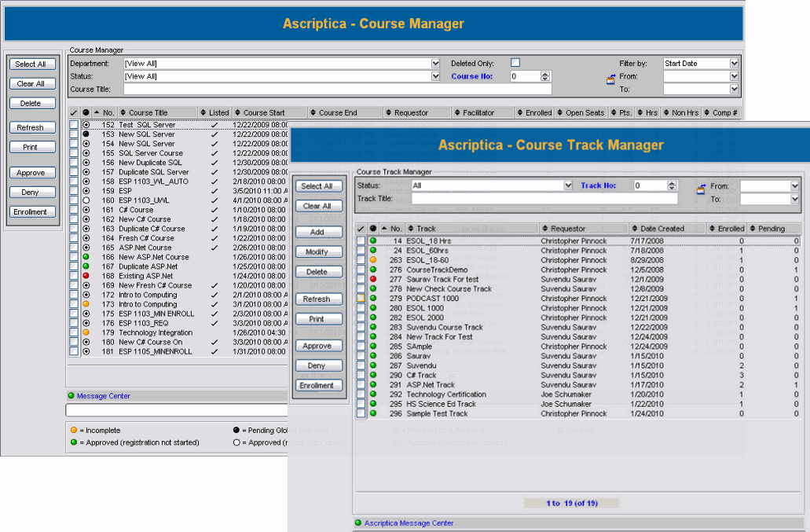Tick the checkbox for PODCAST 1000 track
The image size is (810, 532).
[361, 299]
